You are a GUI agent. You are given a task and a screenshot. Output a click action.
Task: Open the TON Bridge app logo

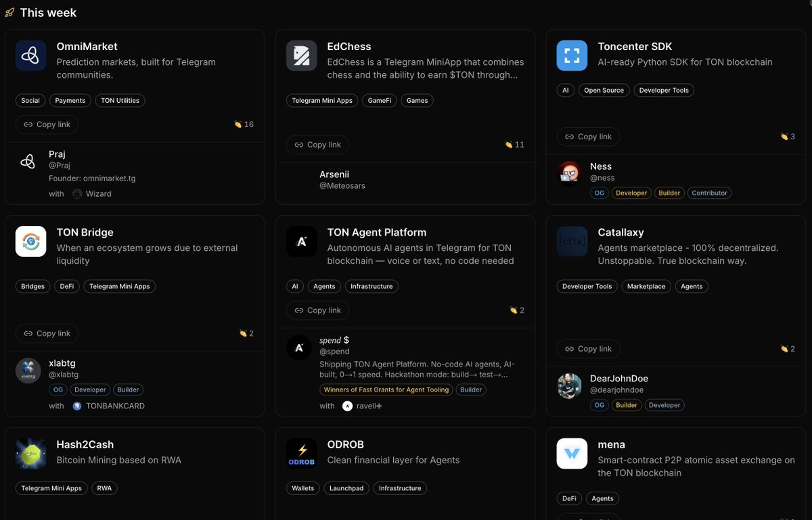click(x=31, y=241)
